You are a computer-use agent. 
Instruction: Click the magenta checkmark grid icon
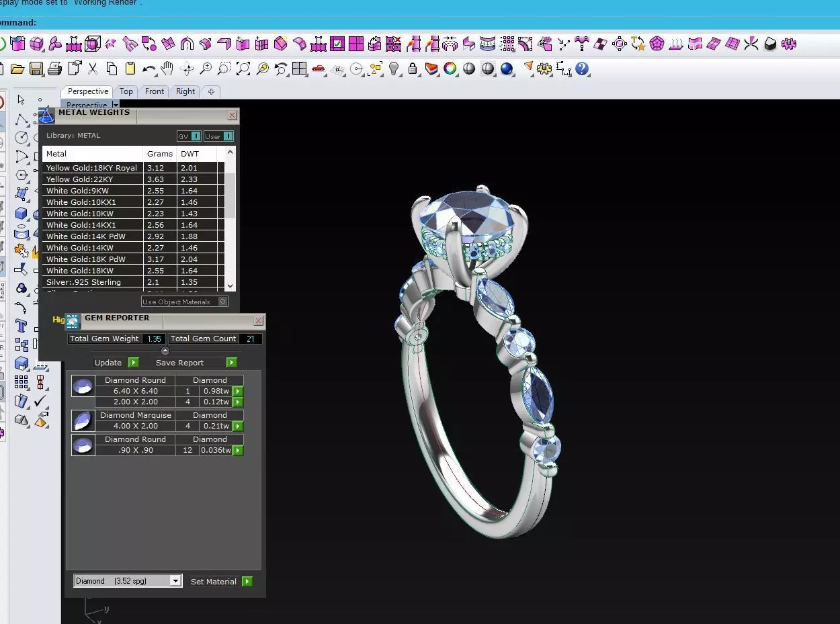point(337,44)
